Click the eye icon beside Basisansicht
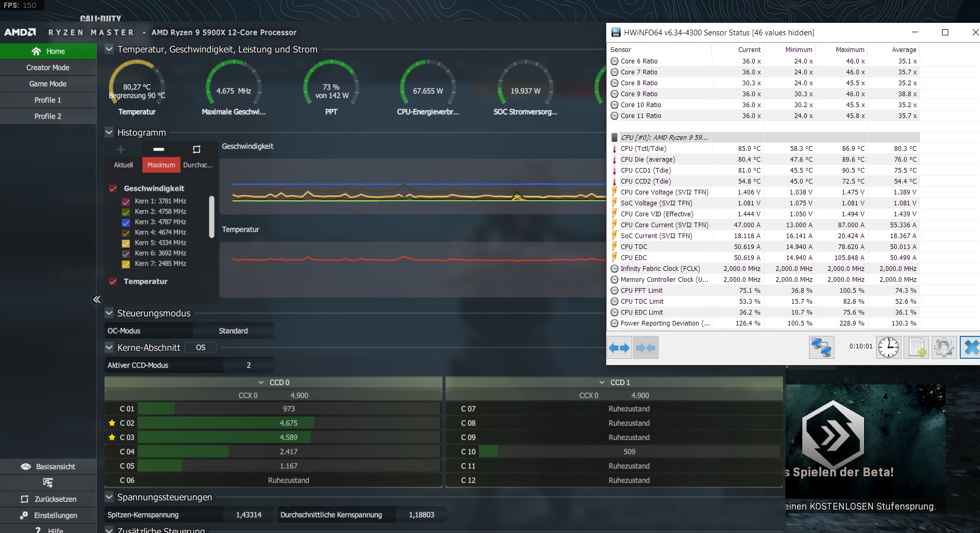Image resolution: width=980 pixels, height=533 pixels. (x=25, y=466)
